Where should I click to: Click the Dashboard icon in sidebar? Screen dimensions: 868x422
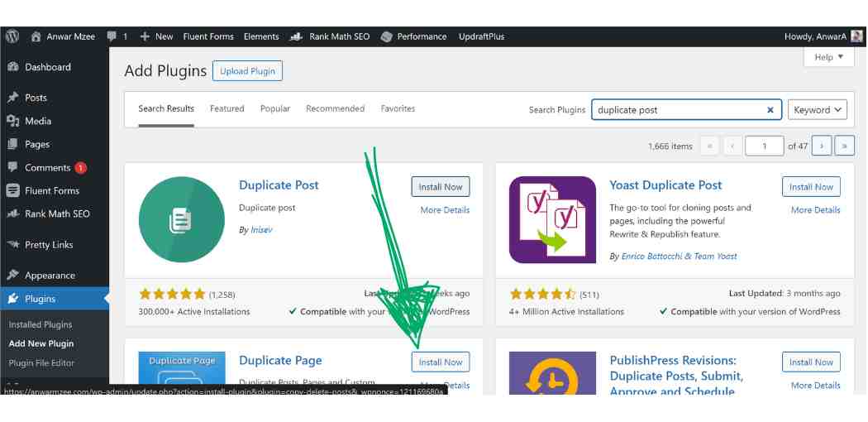click(12, 67)
